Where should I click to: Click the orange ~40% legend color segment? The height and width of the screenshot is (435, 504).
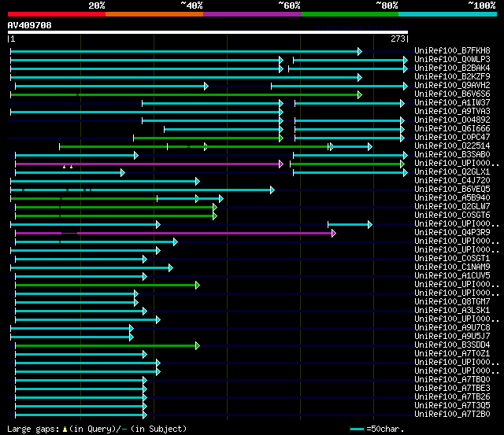pos(154,14)
